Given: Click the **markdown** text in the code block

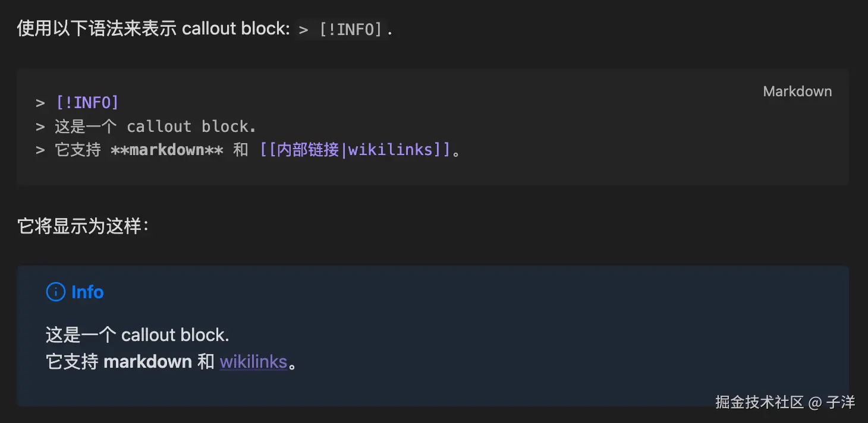Looking at the screenshot, I should pyautogui.click(x=167, y=150).
